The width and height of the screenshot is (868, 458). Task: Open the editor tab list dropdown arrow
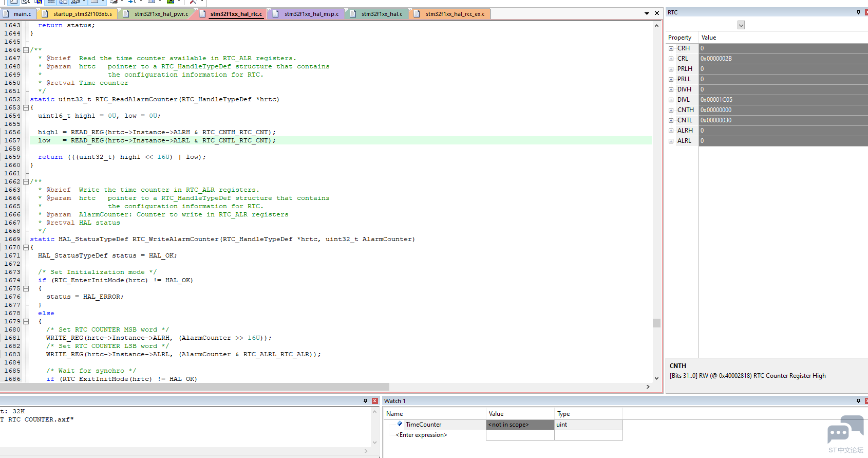(647, 13)
